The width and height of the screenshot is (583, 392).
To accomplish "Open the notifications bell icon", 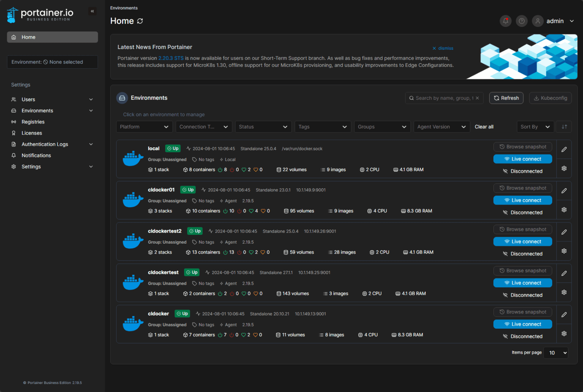I will [506, 21].
